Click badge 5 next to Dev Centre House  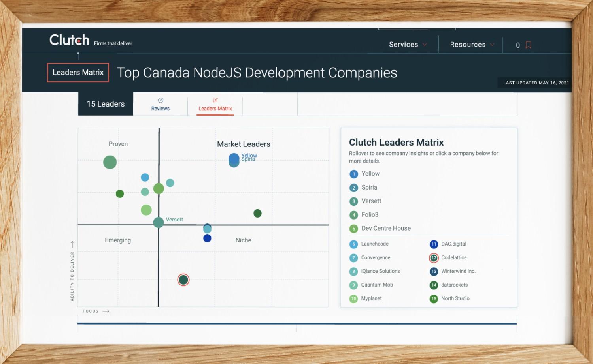tap(354, 229)
